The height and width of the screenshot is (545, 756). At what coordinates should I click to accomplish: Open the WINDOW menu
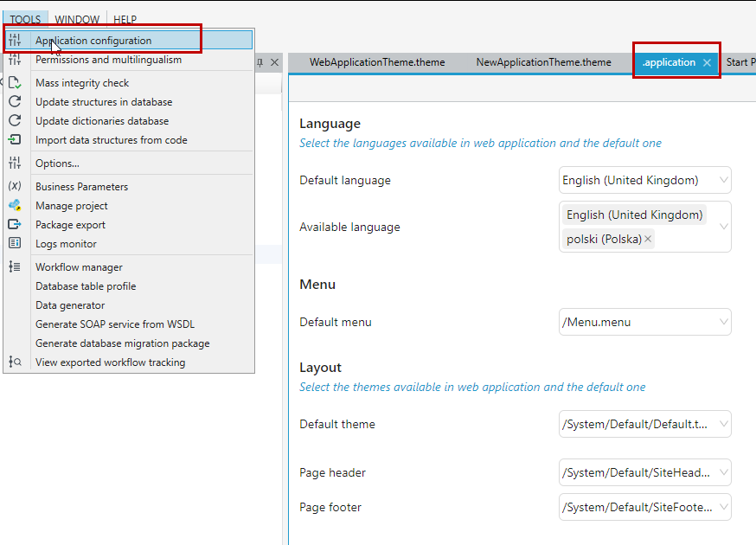pyautogui.click(x=77, y=19)
